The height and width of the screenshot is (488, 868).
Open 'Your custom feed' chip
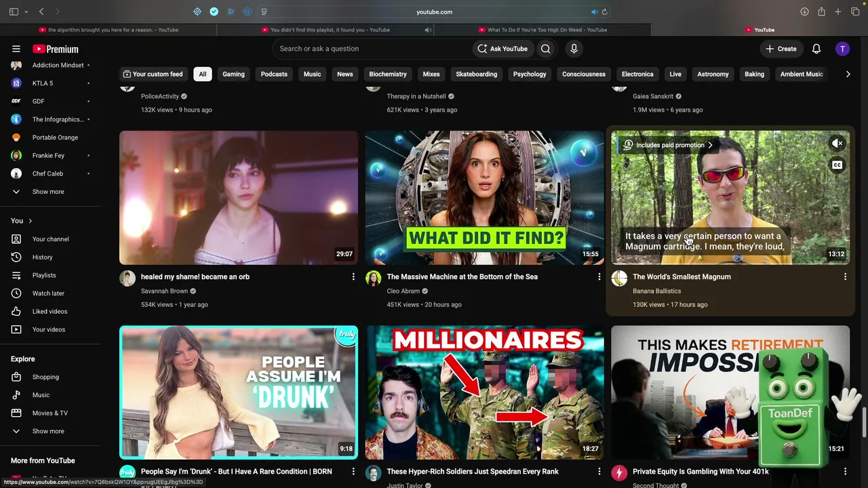(153, 74)
